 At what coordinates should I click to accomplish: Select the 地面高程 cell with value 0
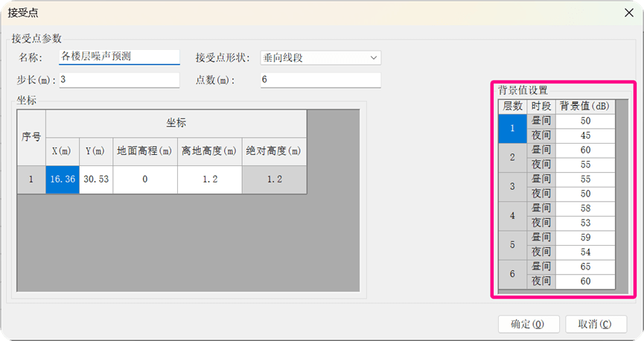[145, 179]
